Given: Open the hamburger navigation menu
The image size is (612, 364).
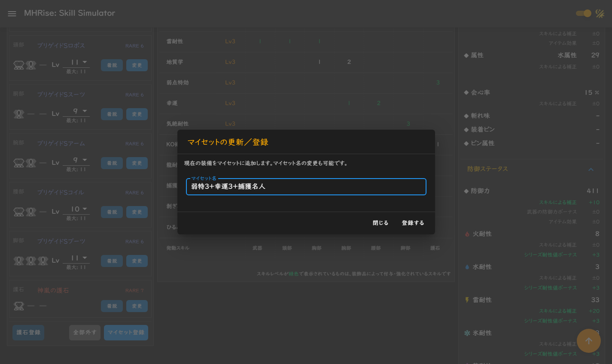Looking at the screenshot, I should coord(12,13).
